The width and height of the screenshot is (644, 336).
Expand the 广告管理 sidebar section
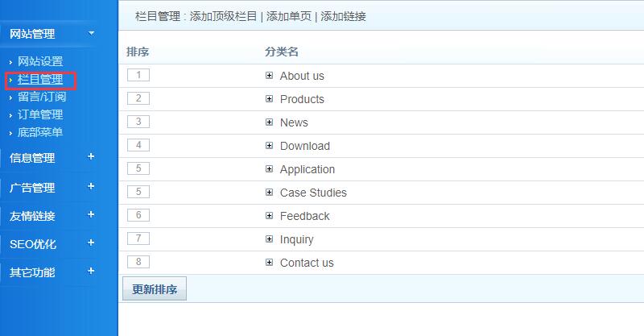tap(91, 186)
